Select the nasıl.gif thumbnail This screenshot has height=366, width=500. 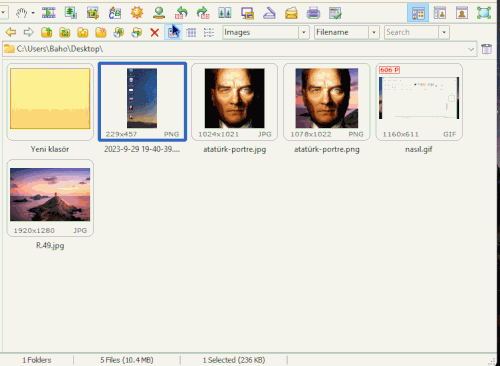(419, 102)
